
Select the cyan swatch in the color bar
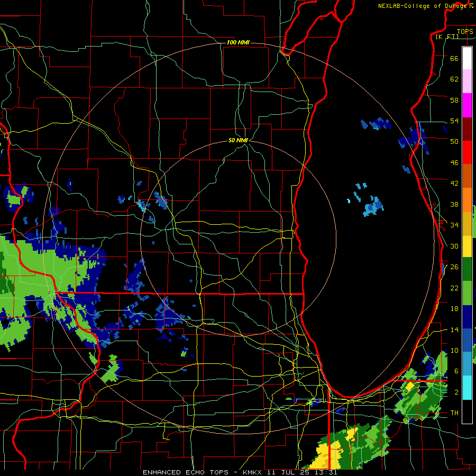[467, 388]
